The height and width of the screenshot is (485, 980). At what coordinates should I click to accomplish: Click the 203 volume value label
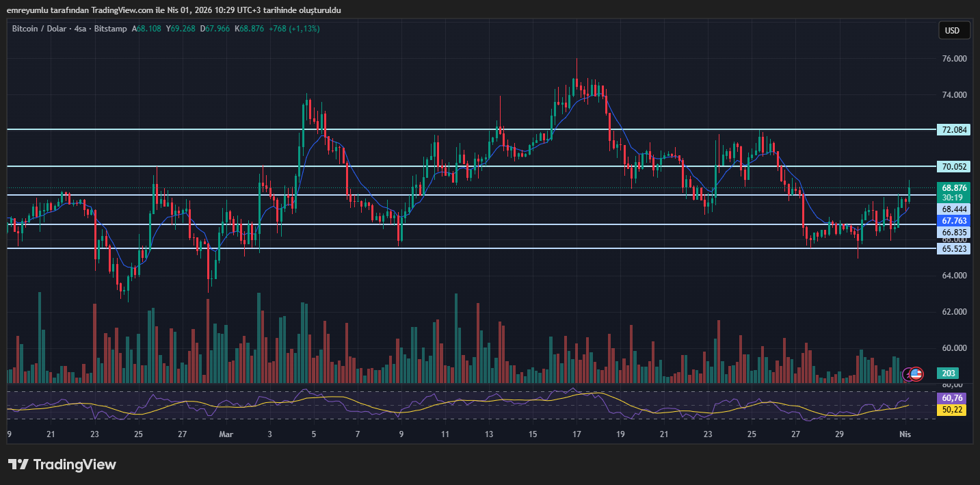pyautogui.click(x=949, y=373)
